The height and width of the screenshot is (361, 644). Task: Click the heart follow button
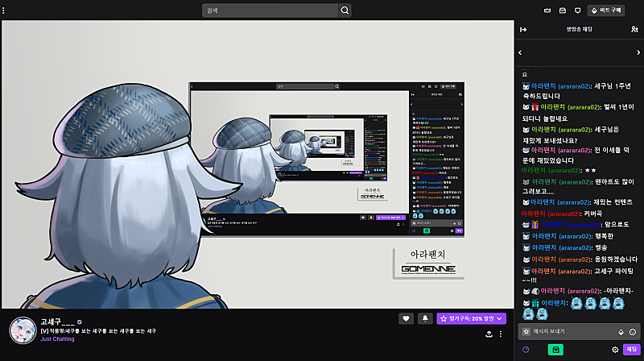[406, 318]
